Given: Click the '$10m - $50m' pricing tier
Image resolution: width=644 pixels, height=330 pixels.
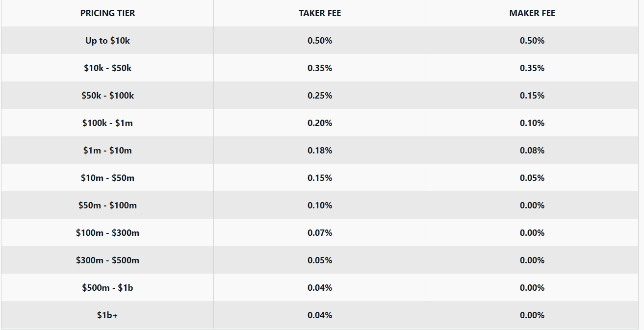Looking at the screenshot, I should click(107, 178).
